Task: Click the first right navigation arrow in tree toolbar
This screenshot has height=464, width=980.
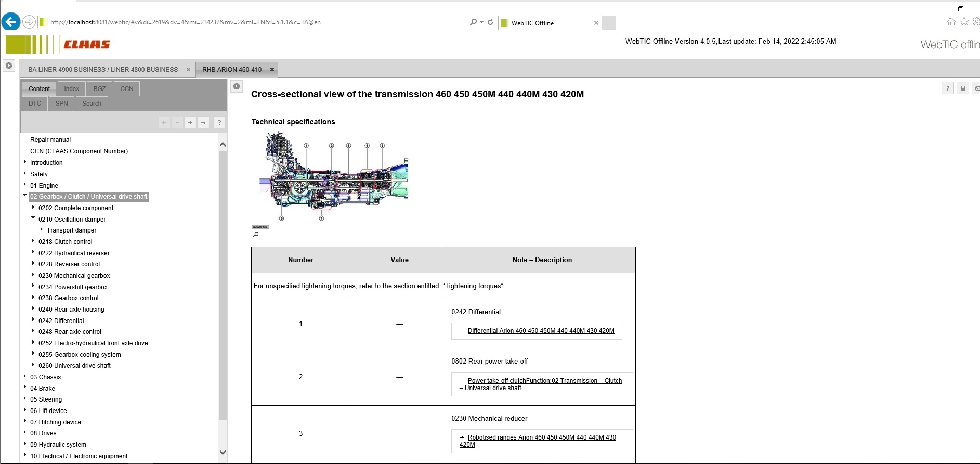Action: point(190,123)
